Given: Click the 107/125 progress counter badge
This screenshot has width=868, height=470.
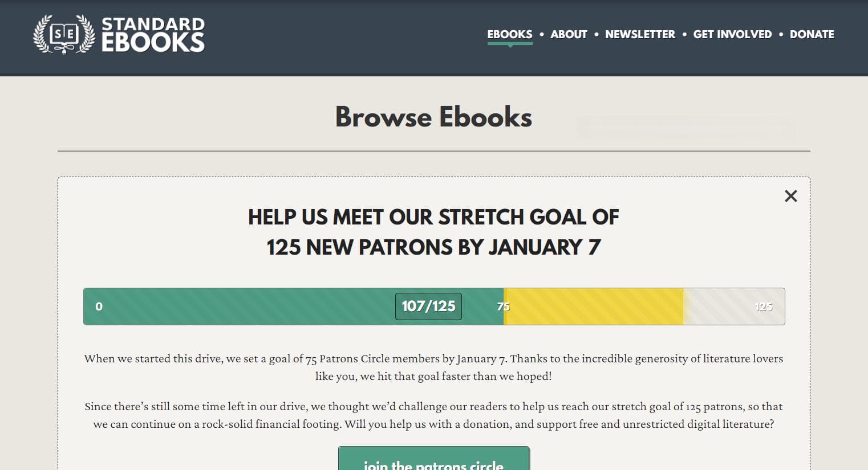Looking at the screenshot, I should click(428, 306).
